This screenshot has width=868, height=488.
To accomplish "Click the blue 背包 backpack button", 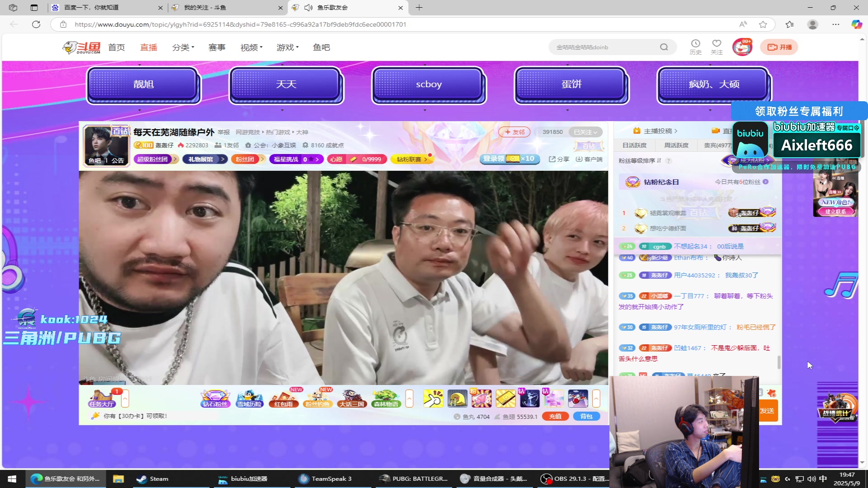I will (x=586, y=417).
